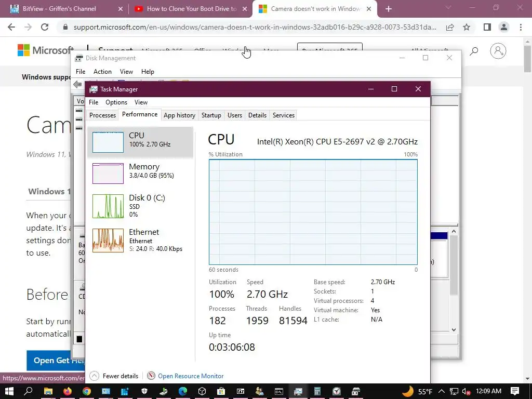This screenshot has width=532, height=399.
Task: Open Disk Management Action menu
Action: (102, 72)
